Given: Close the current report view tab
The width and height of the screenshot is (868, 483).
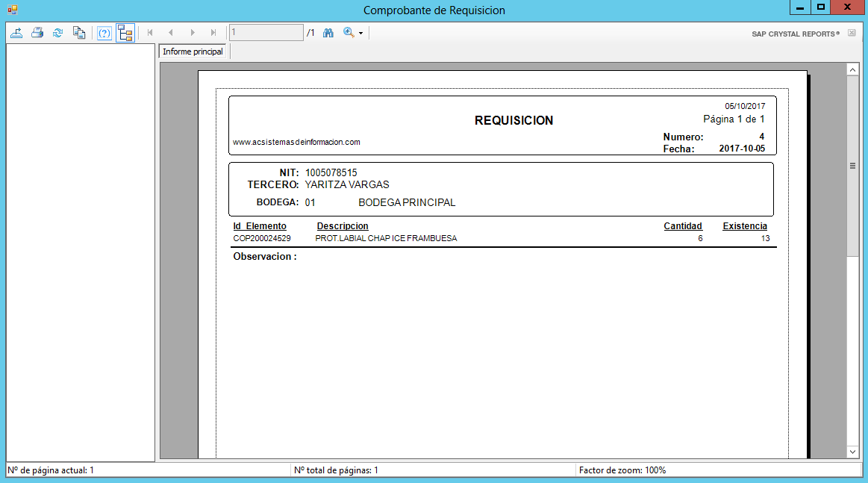Looking at the screenshot, I should [x=852, y=33].
